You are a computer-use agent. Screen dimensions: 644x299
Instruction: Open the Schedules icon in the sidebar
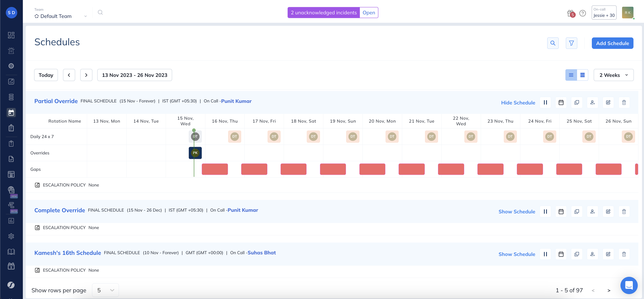(x=11, y=113)
